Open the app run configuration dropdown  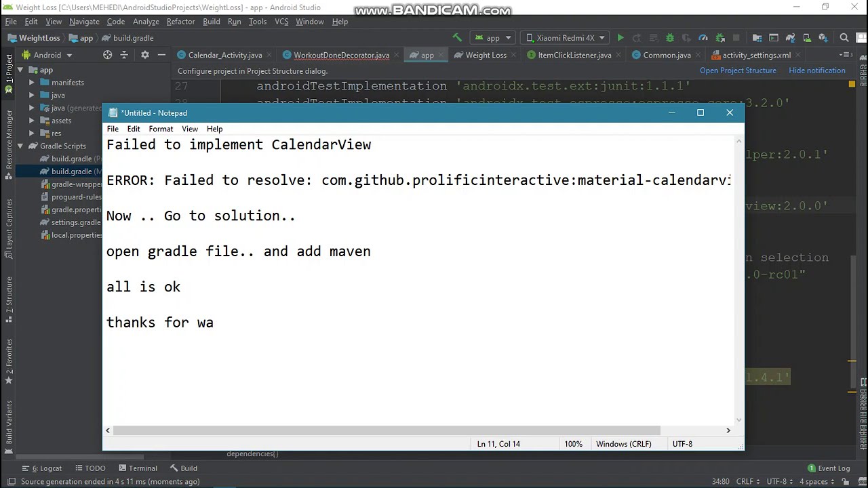pos(493,38)
